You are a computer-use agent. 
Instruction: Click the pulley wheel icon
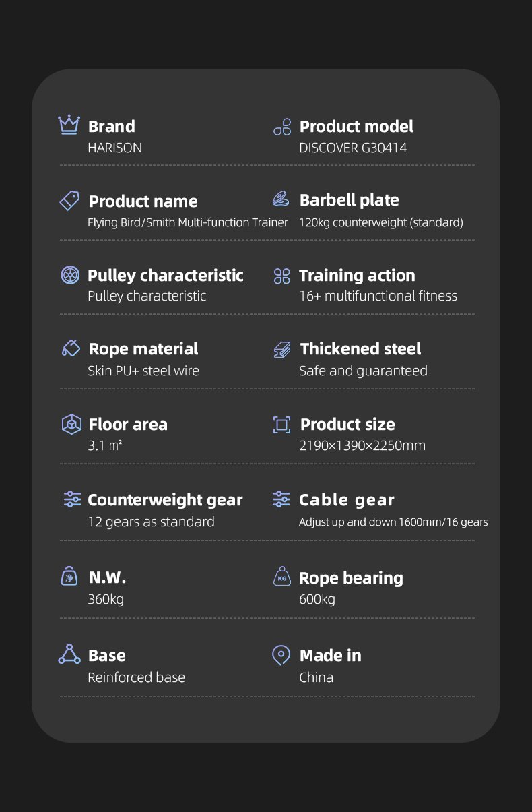click(70, 275)
